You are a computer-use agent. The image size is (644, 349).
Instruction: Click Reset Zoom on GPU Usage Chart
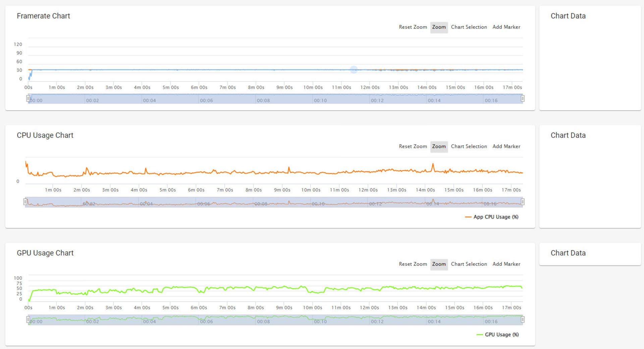[x=413, y=264]
